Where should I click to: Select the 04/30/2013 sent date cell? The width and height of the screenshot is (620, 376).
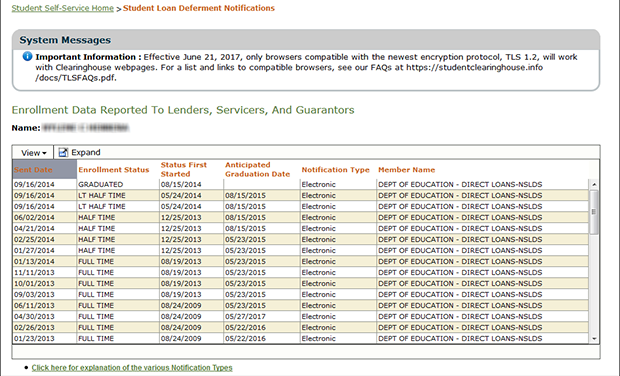[45, 317]
